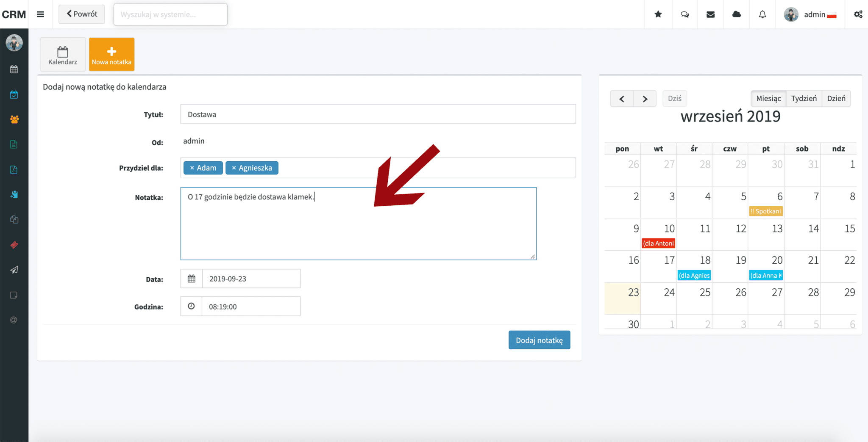868x442 pixels.
Task: Open the mail envelope icon
Action: click(711, 14)
